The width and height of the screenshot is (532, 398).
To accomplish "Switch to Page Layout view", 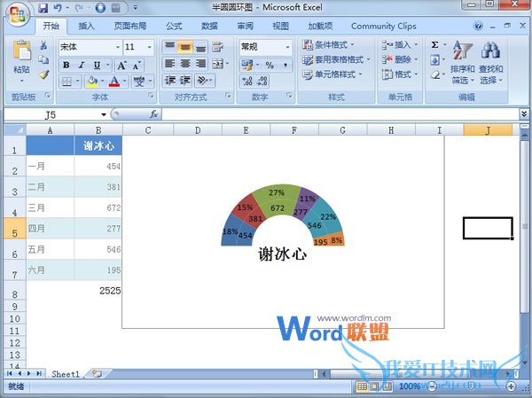I will click(374, 386).
